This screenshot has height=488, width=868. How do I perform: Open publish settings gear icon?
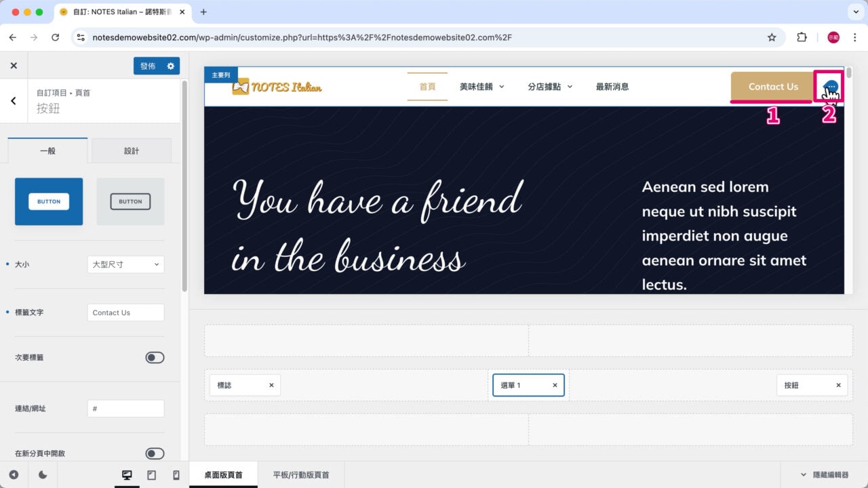171,66
